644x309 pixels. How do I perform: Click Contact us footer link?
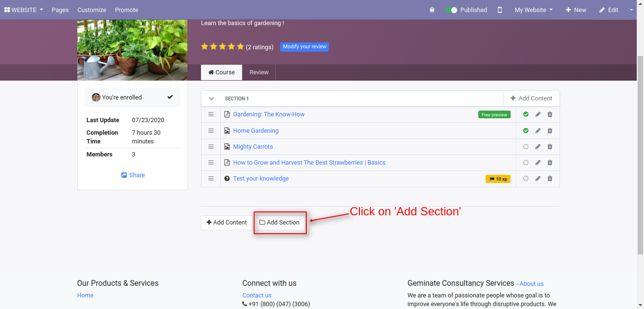(x=257, y=295)
